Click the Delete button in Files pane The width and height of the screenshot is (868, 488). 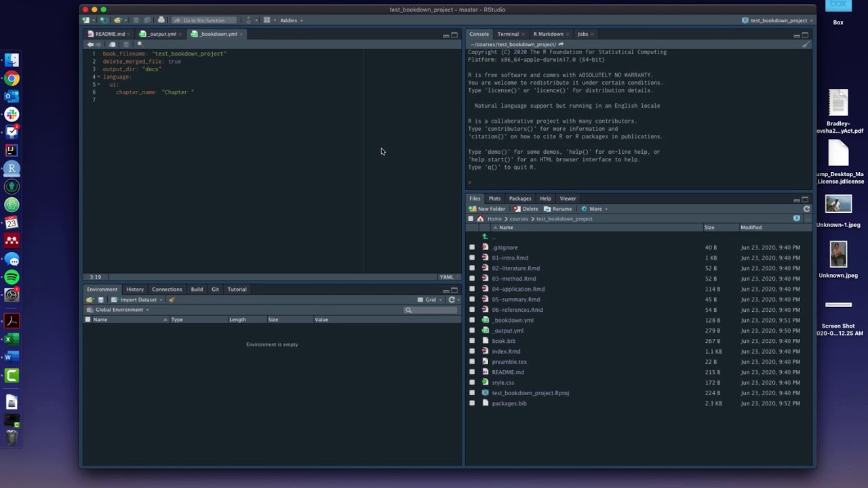coord(526,209)
